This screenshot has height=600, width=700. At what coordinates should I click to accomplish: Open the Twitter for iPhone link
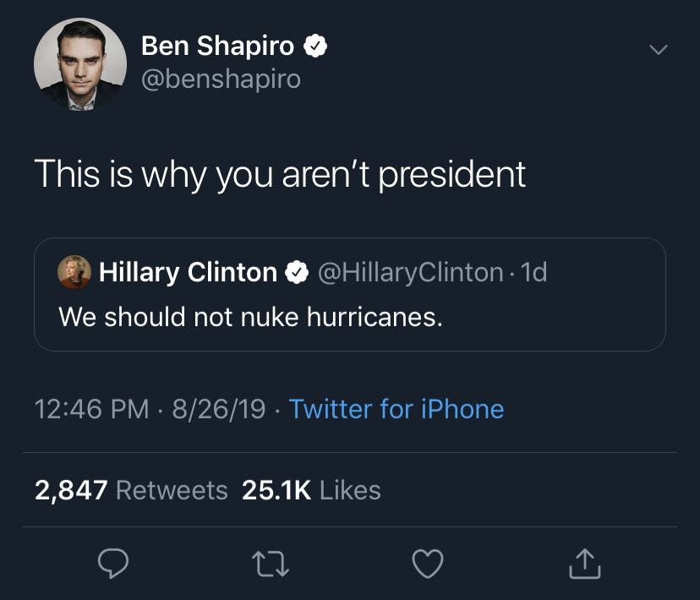pyautogui.click(x=396, y=408)
